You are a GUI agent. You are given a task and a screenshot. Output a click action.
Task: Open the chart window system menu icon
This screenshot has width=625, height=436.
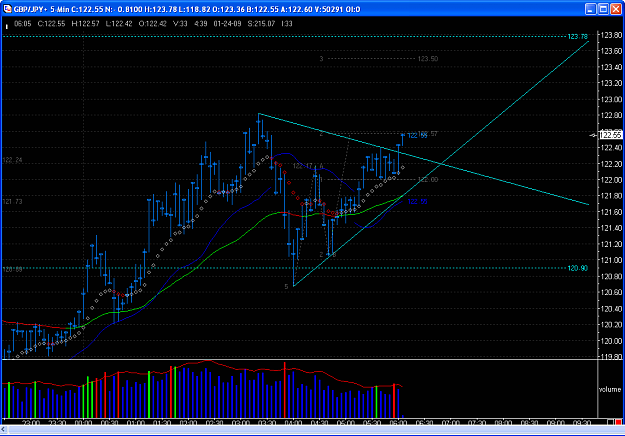[7, 9]
